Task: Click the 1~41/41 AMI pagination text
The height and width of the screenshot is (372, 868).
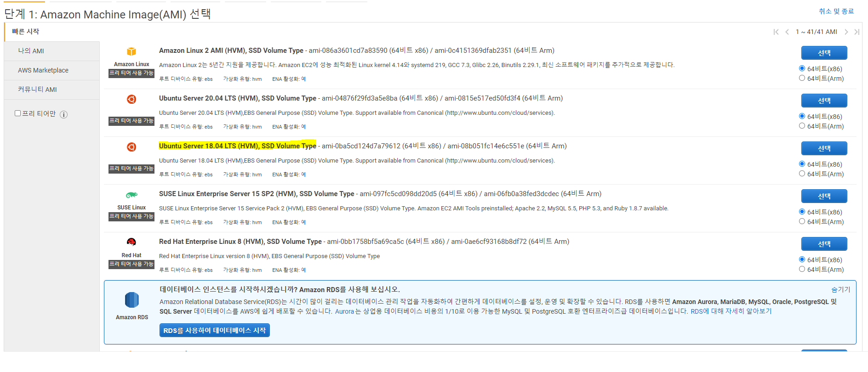Action: pos(817,32)
